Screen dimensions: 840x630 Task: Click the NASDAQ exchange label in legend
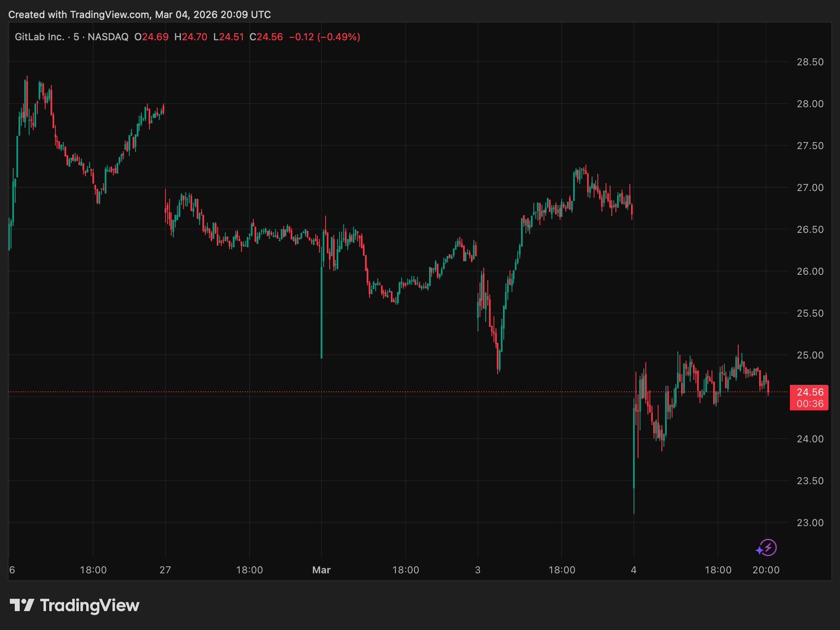tap(108, 37)
